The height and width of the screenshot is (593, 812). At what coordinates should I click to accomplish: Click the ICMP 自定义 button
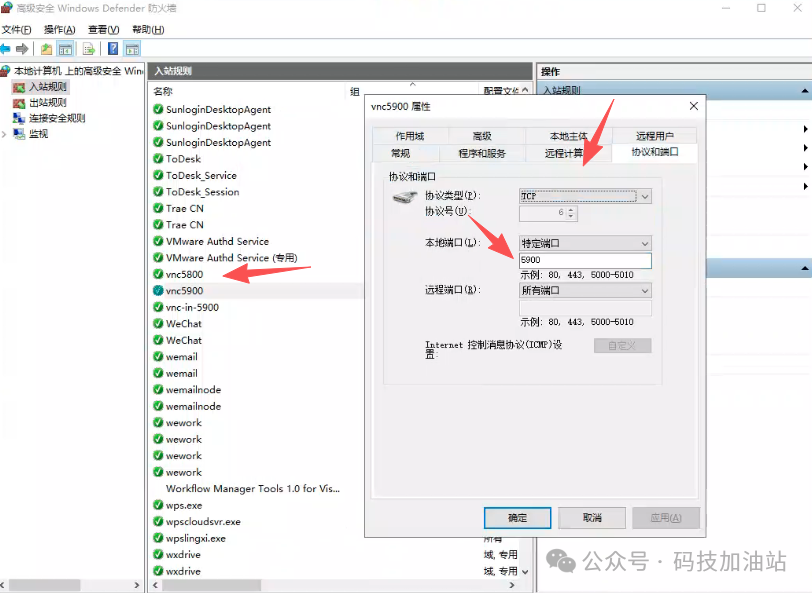click(622, 345)
